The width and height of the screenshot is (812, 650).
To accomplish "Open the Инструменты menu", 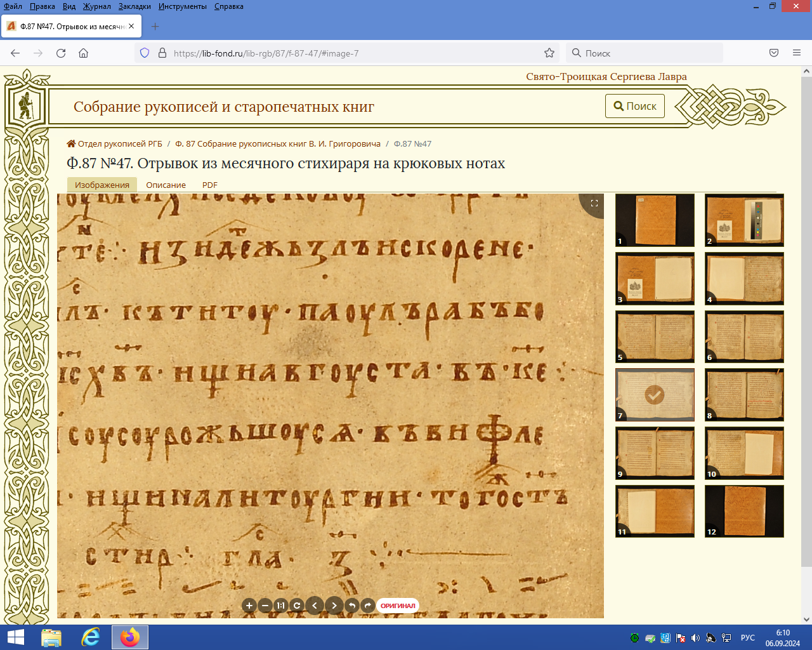I will 183,6.
